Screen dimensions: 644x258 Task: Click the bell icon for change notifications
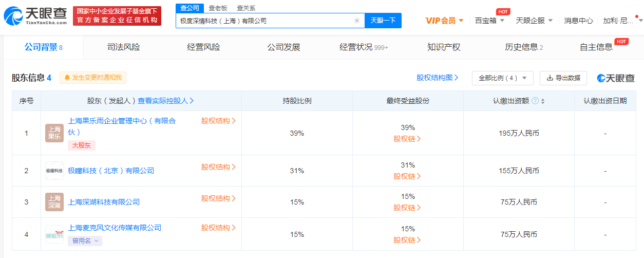coord(67,78)
